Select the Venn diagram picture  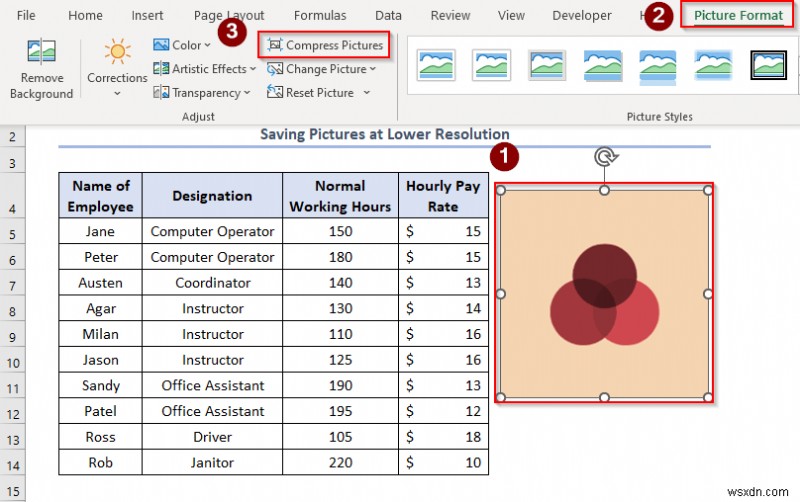(604, 293)
